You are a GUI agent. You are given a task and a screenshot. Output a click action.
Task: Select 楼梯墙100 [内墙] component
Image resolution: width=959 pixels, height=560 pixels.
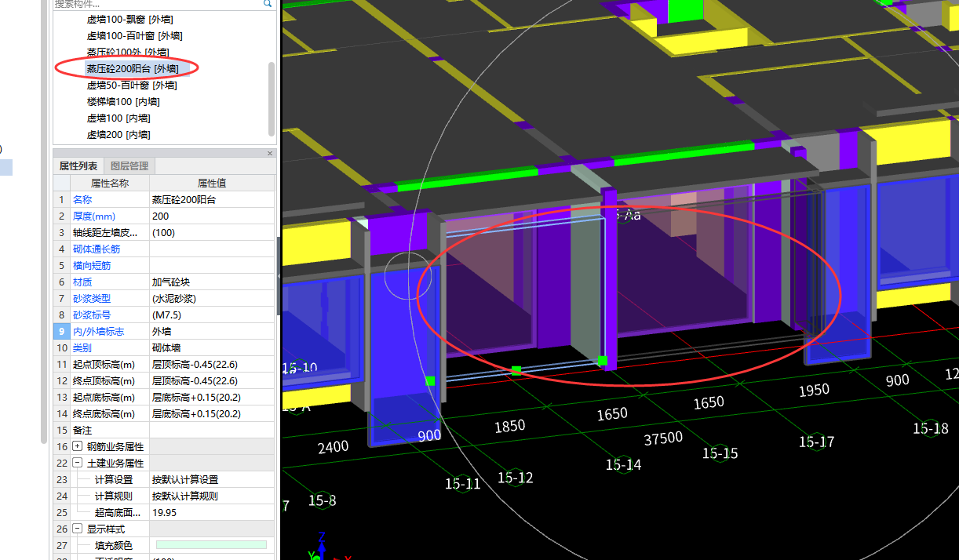(122, 101)
